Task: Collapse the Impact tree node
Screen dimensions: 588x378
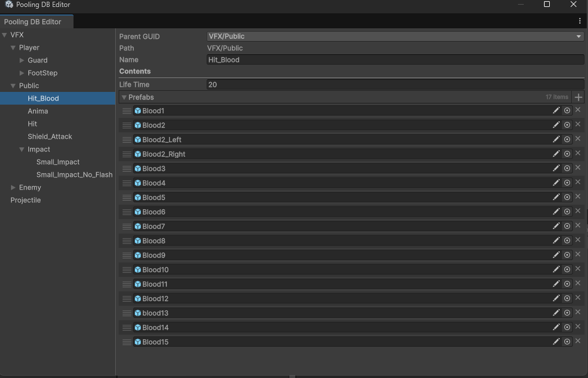Action: [x=22, y=149]
